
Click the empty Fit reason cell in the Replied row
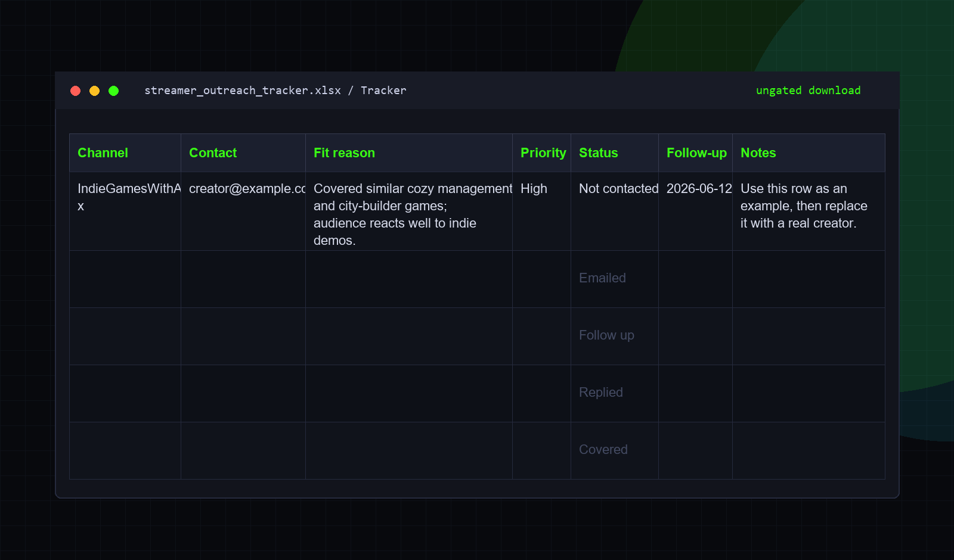point(409,394)
